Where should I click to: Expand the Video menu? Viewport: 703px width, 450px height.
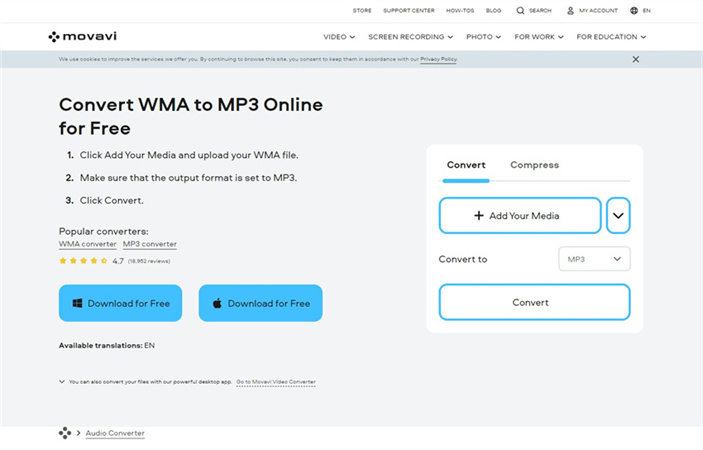pyautogui.click(x=339, y=37)
